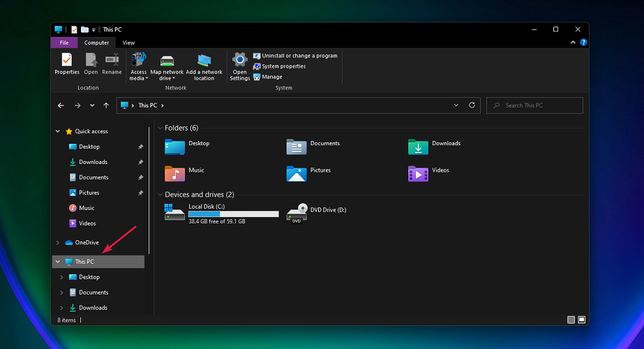Open the Videos folder icon
Screen dimensions: 644x349
coord(418,172)
